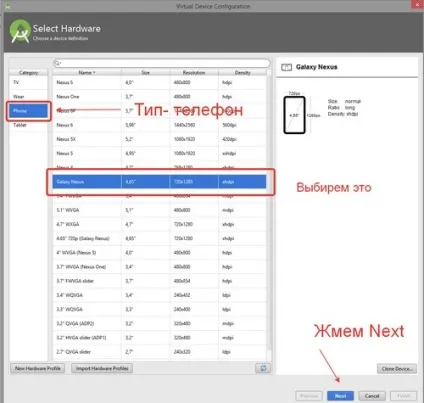
Task: Click the device search input field
Action: pyautogui.click(x=162, y=63)
